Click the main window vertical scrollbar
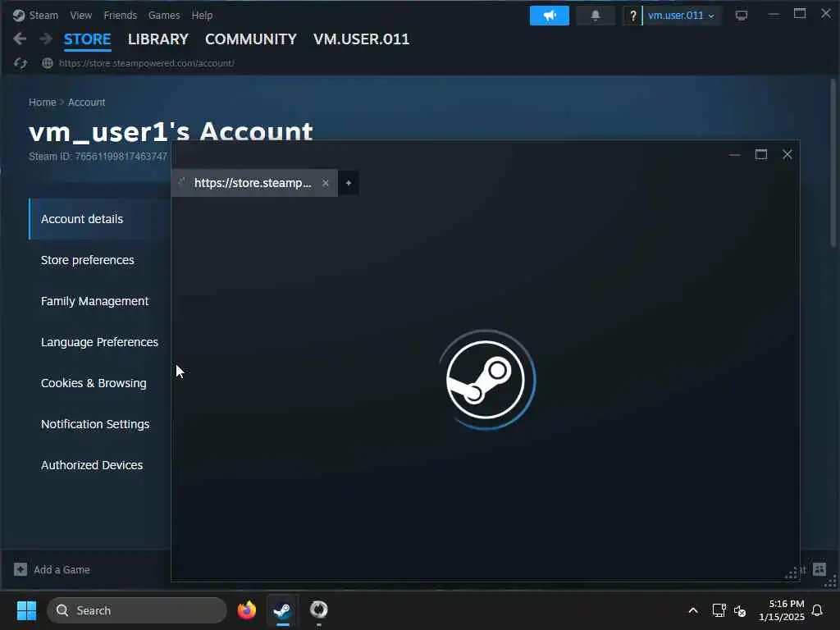Screen dimensions: 840x630 (833, 163)
